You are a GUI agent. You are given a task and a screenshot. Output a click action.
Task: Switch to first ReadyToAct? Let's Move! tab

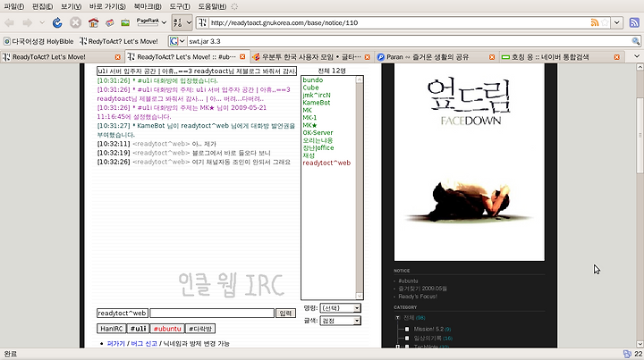tap(57, 57)
